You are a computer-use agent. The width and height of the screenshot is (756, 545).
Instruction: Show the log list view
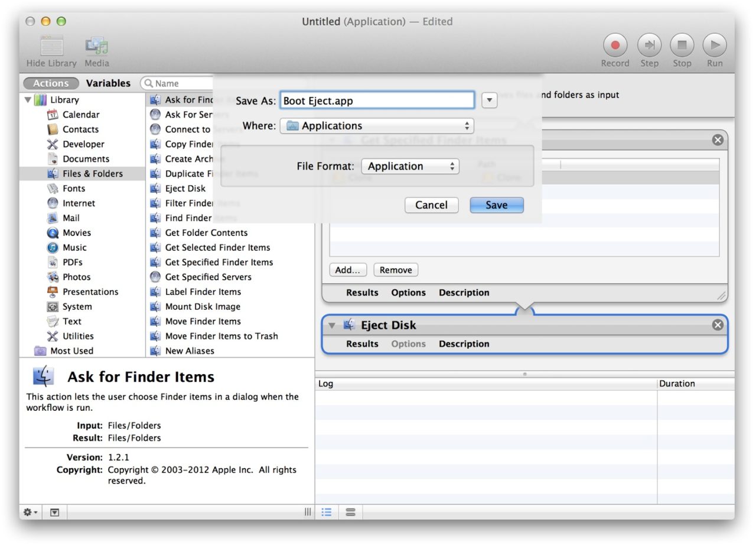pos(327,512)
